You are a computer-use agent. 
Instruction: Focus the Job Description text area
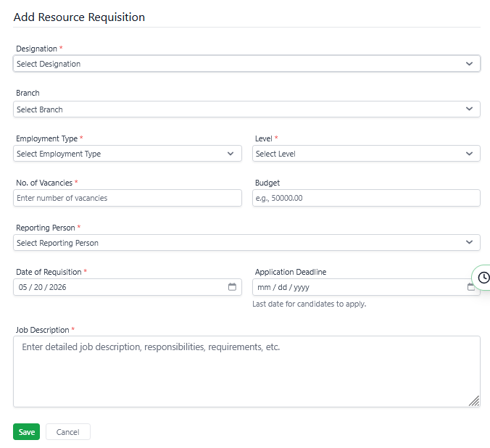(x=246, y=371)
